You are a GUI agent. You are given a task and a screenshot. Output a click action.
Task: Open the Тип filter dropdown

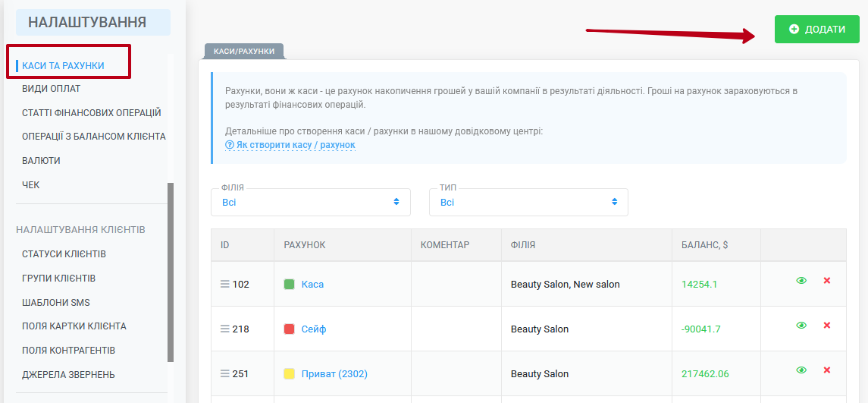coord(528,203)
